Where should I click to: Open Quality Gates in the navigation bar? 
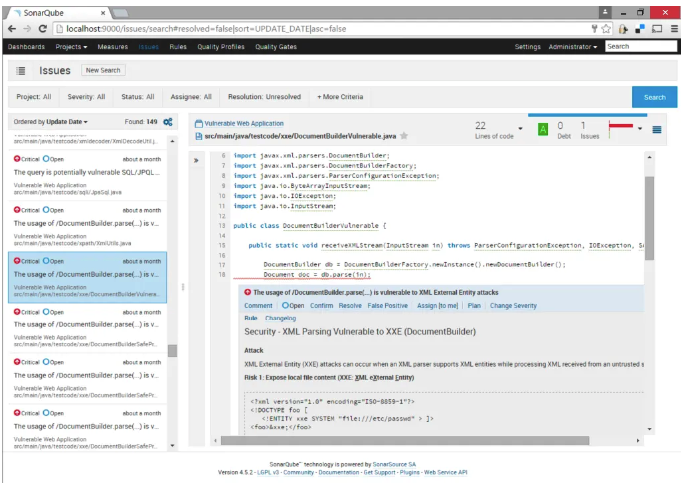(276, 46)
